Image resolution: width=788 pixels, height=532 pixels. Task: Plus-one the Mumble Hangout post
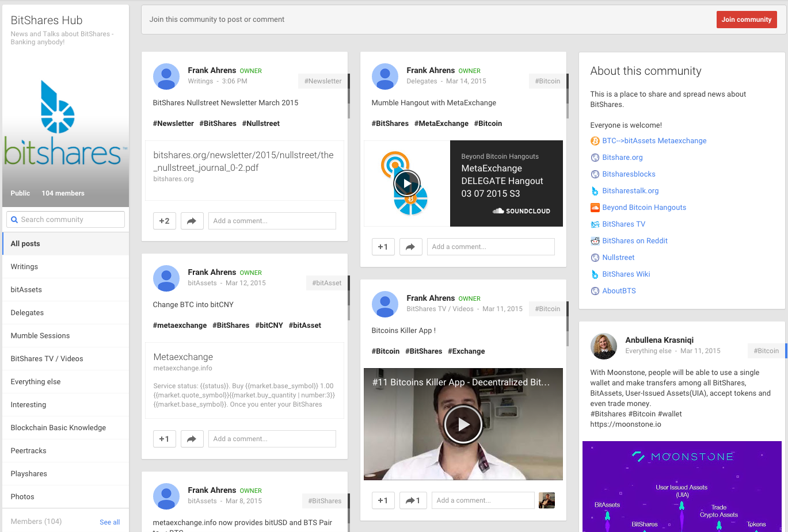[383, 247]
